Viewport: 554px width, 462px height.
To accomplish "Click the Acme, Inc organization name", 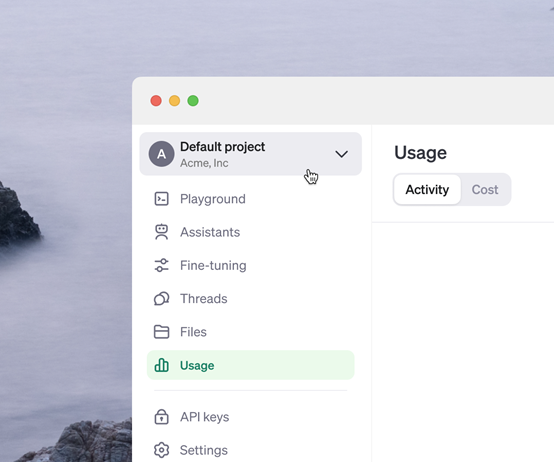I will pyautogui.click(x=204, y=163).
